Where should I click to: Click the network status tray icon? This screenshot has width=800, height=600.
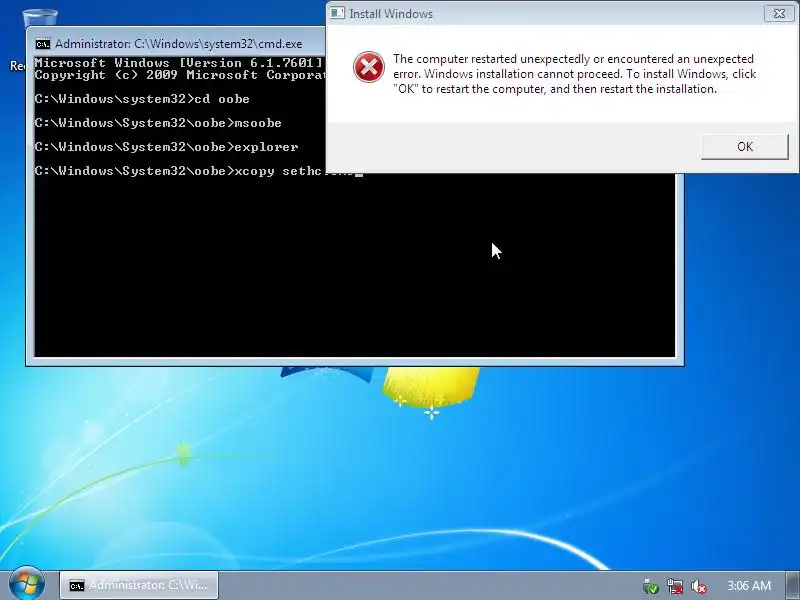(674, 586)
